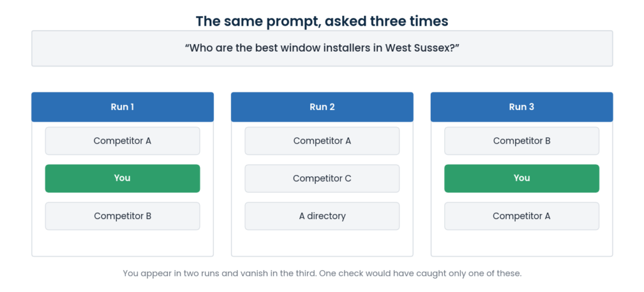644x292 pixels.
Task: Click the caption below the run cards
Action: click(x=322, y=273)
